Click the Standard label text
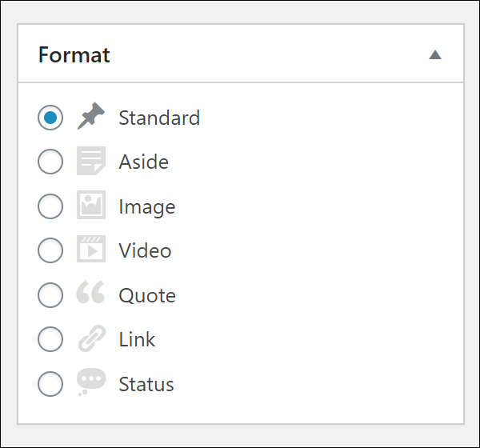The image size is (480, 448). click(x=159, y=118)
